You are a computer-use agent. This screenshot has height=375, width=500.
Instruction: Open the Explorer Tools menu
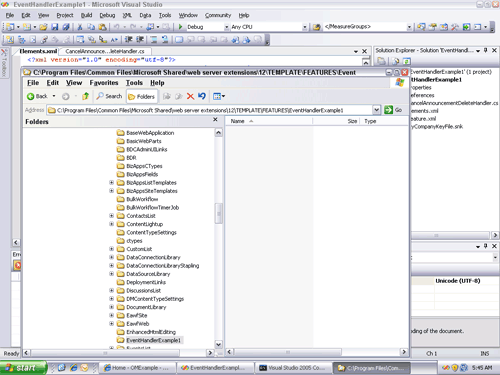134,83
